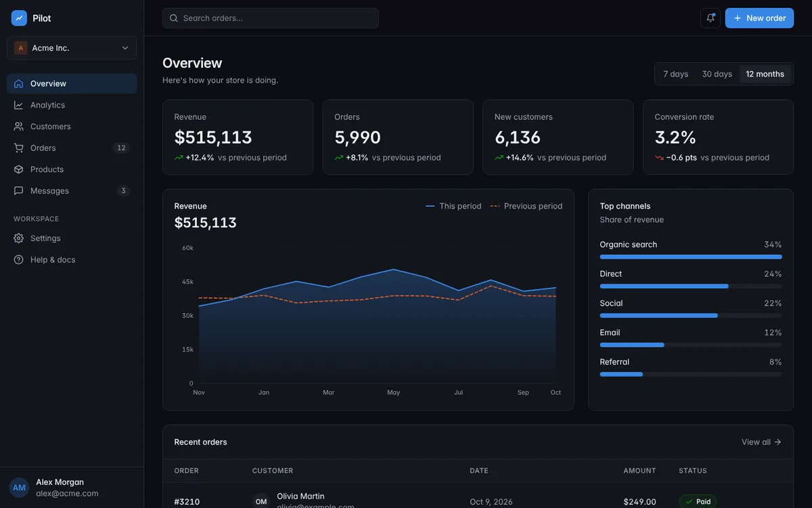Click the Pilot logo icon
The width and height of the screenshot is (812, 508).
(x=19, y=18)
